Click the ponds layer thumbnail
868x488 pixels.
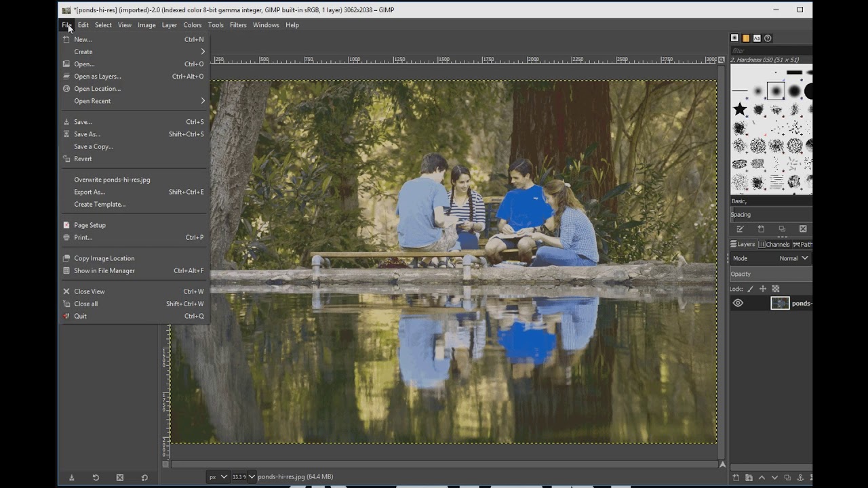tap(780, 303)
